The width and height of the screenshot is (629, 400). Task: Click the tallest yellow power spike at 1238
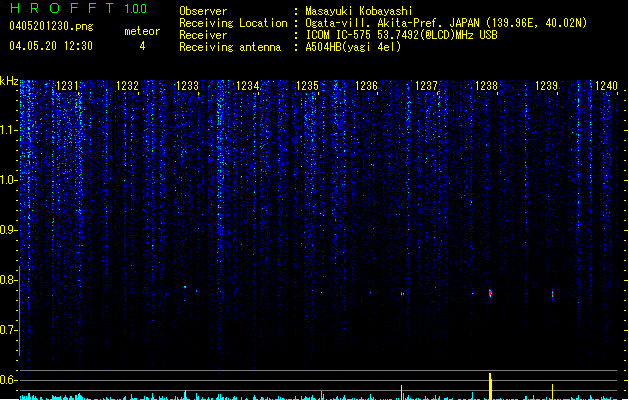[x=490, y=386]
